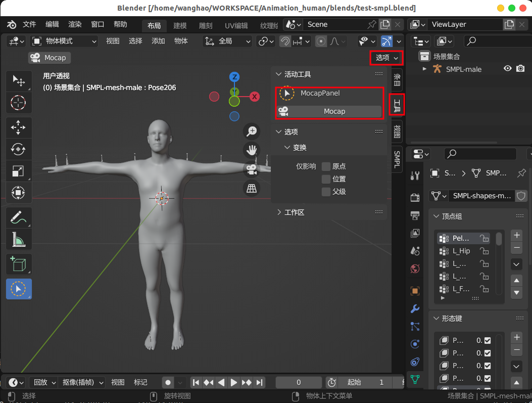Select the Measure tool
This screenshot has width=532, height=403.
pyautogui.click(x=19, y=240)
